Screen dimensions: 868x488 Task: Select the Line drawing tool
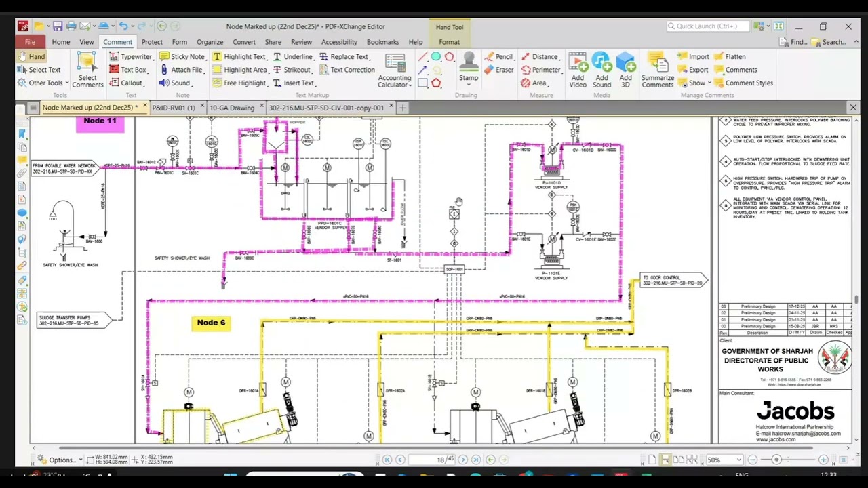(422, 57)
